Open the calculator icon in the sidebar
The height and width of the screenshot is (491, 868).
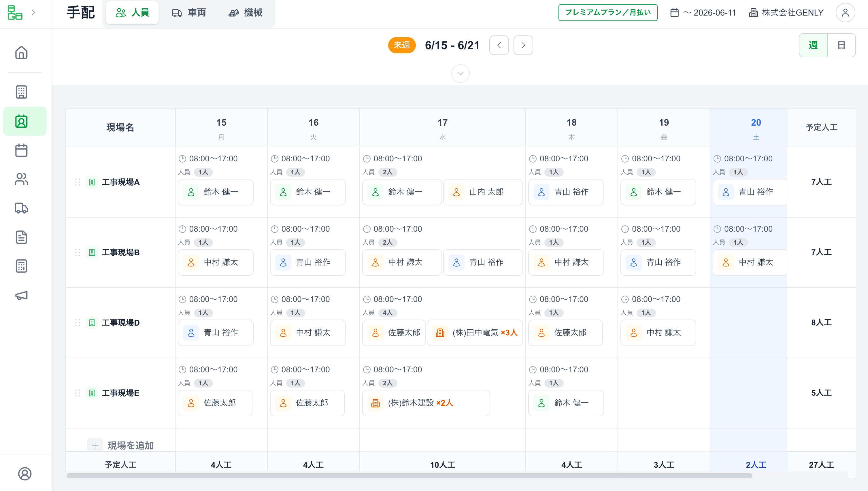[21, 267]
